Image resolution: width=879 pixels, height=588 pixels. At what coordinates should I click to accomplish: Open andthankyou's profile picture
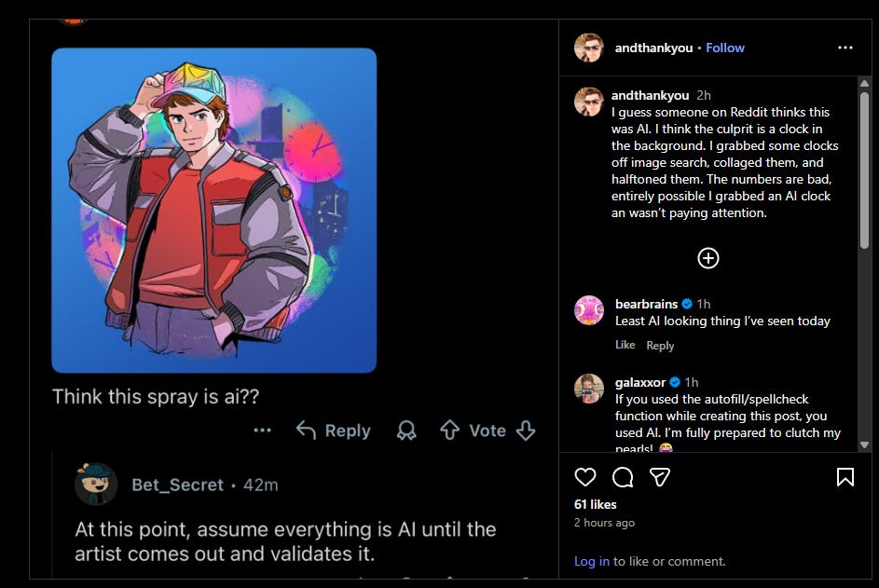point(589,48)
